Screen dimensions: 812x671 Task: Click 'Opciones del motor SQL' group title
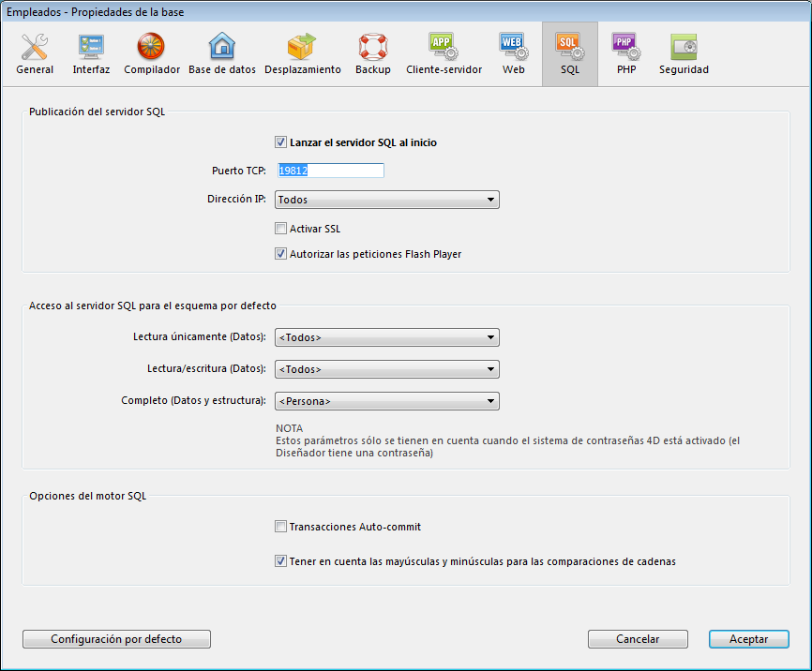tap(87, 496)
